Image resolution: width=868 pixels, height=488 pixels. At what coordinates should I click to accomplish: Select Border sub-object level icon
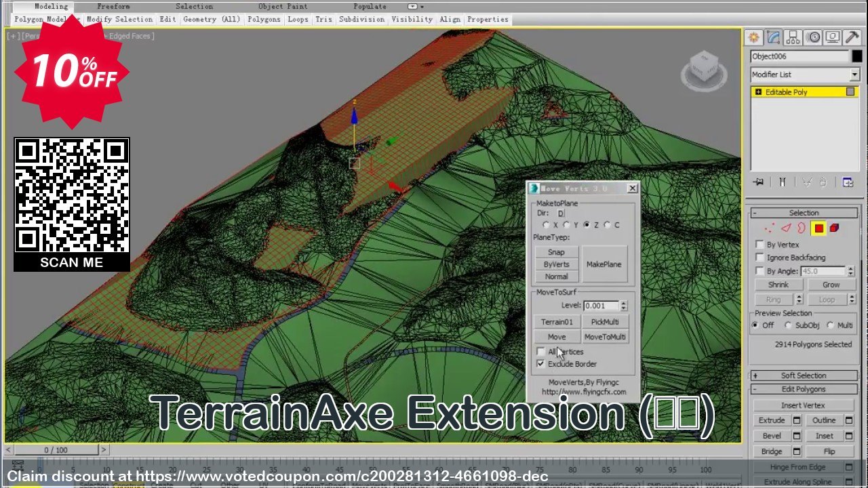pyautogui.click(x=802, y=228)
